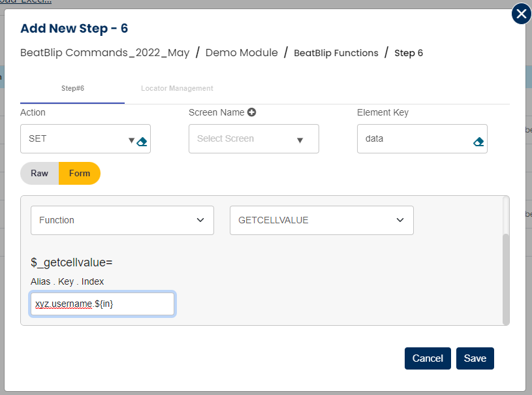Viewport: 532px width, 395px height.
Task: Click the Cancel button
Action: point(428,358)
